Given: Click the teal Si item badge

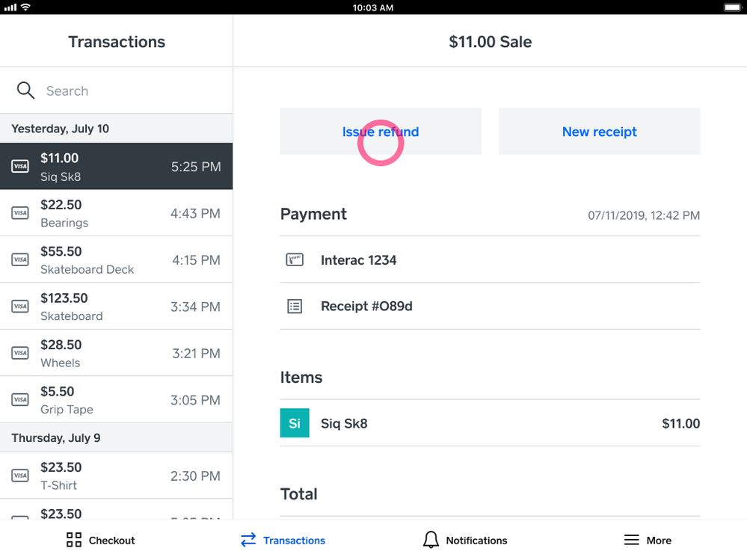Looking at the screenshot, I should point(295,423).
